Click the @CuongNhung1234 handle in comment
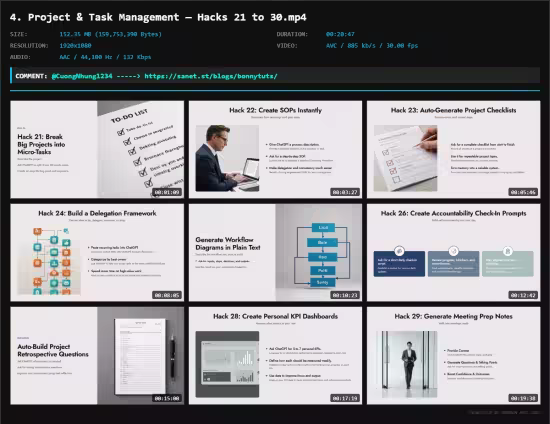Screen dimensions: 550x424 (82, 76)
